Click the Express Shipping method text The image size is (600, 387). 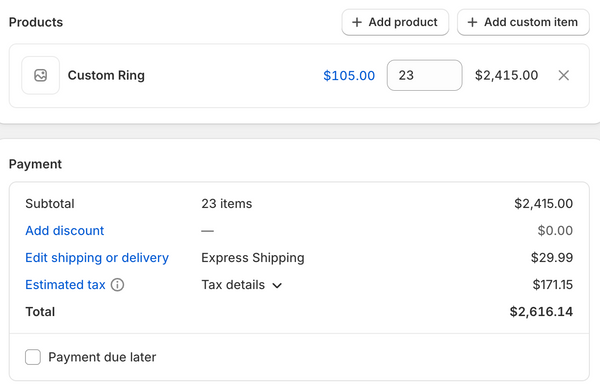click(x=253, y=258)
